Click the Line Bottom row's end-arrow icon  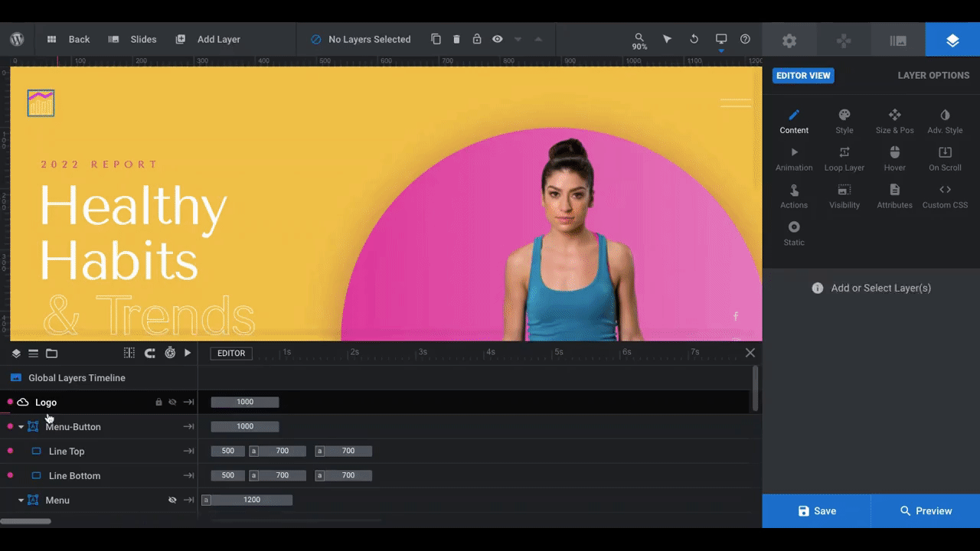188,476
